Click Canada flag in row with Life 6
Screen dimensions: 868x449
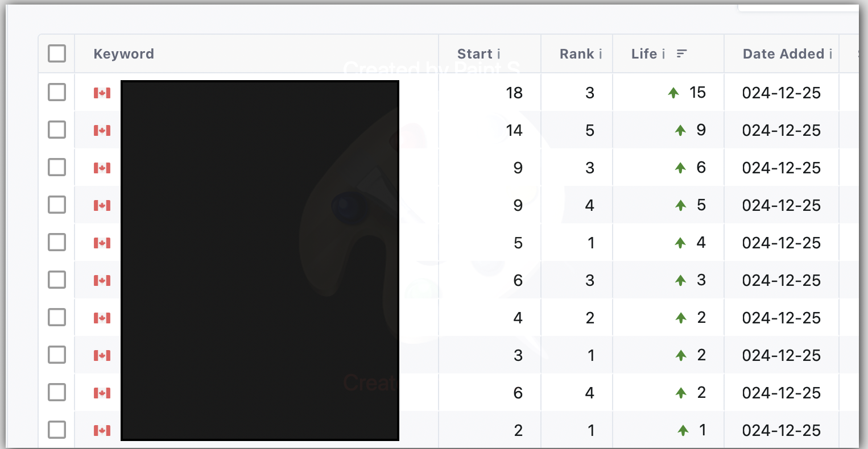coord(102,168)
